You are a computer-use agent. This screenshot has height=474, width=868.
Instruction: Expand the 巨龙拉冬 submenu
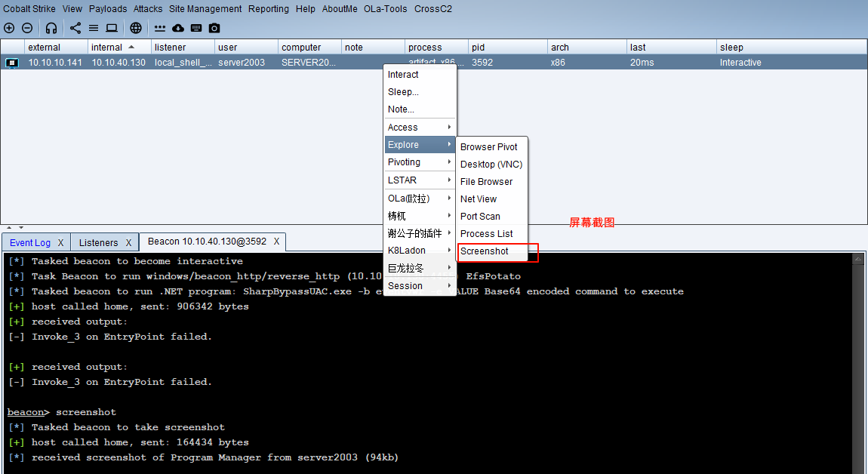(x=420, y=268)
